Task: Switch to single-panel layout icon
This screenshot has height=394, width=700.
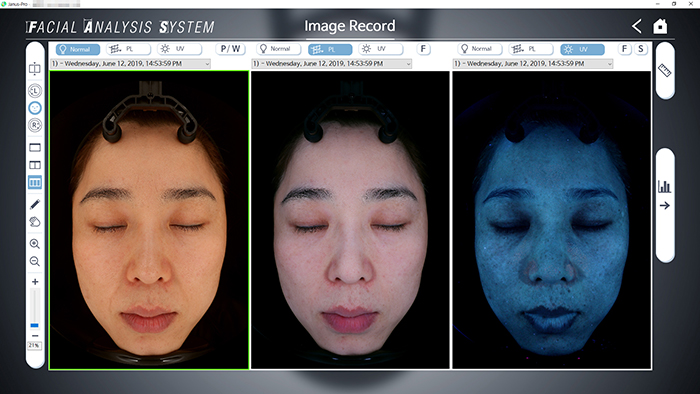Action: [35, 148]
